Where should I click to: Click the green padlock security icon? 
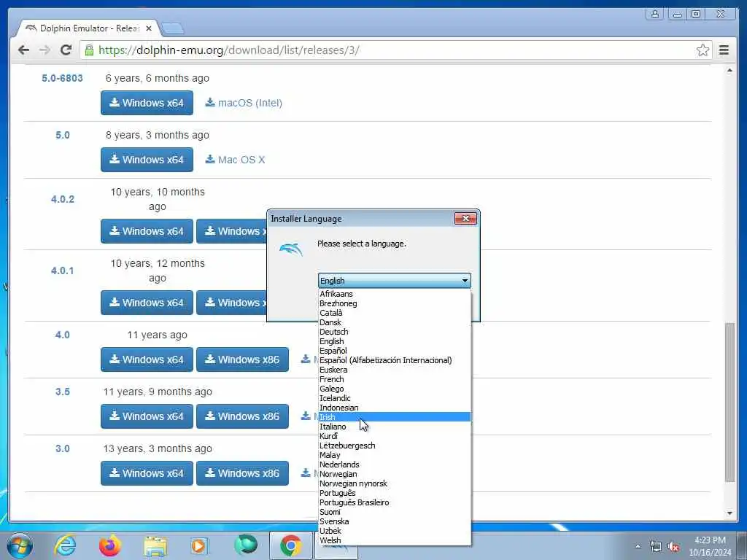89,50
